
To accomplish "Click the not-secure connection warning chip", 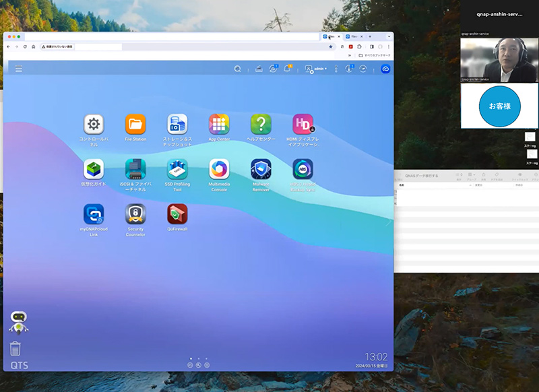I will point(57,46).
